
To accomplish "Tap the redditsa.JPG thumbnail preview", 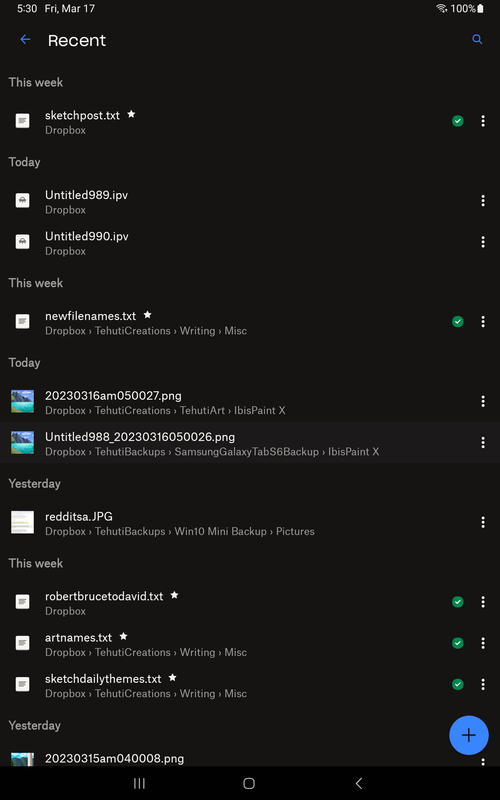I will tap(22, 522).
